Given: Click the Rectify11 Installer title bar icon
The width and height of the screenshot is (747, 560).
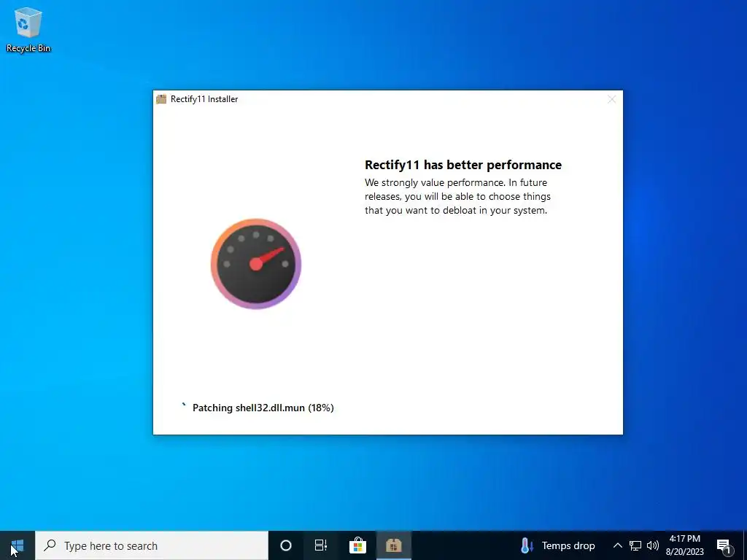Looking at the screenshot, I should pos(161,99).
